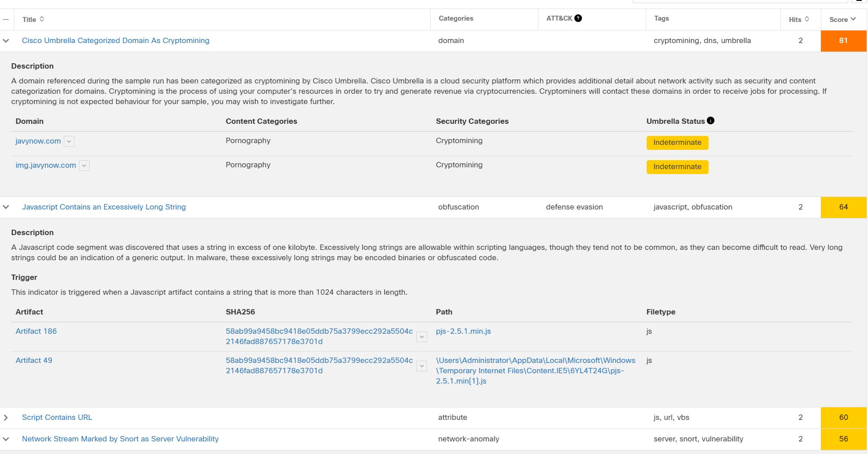Click the orange score 81 cell
This screenshot has width=868, height=454.
(x=843, y=41)
